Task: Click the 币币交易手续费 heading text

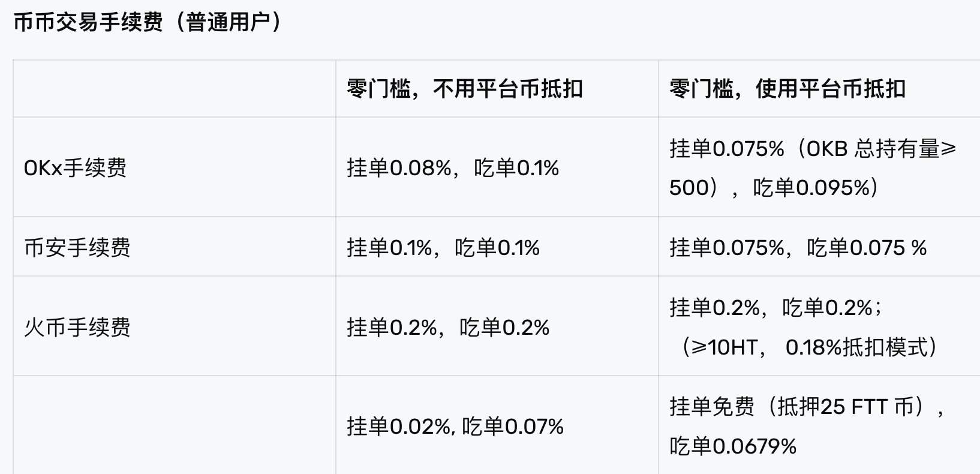Action: [88, 23]
